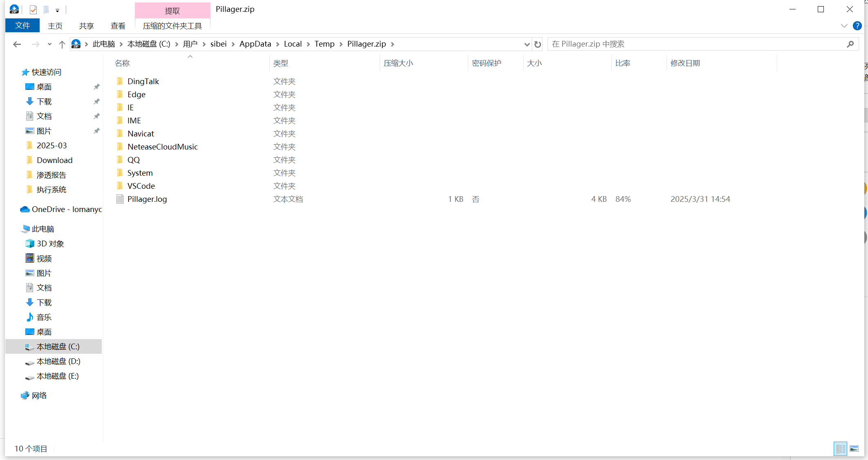Sort the list by the 修改日期 column
The width and height of the screenshot is (868, 460).
pyautogui.click(x=685, y=63)
